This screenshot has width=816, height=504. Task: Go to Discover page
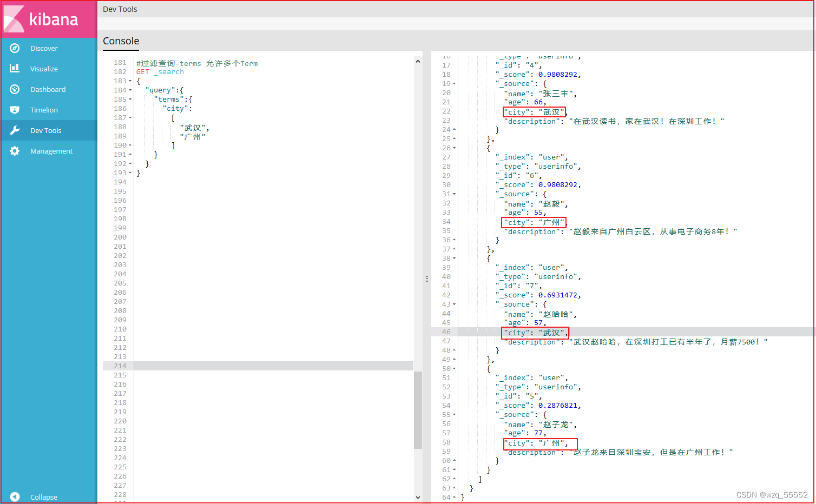(44, 48)
